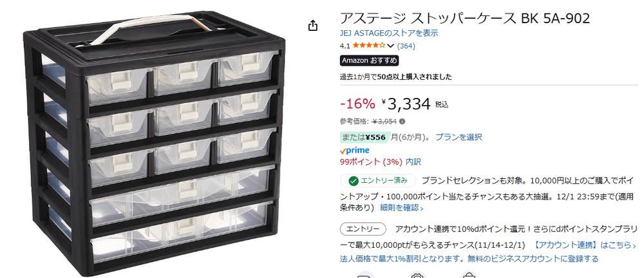The image size is (644, 278).
Task: Follow the 【アカウント連携】はこちら link
Action: point(585,245)
